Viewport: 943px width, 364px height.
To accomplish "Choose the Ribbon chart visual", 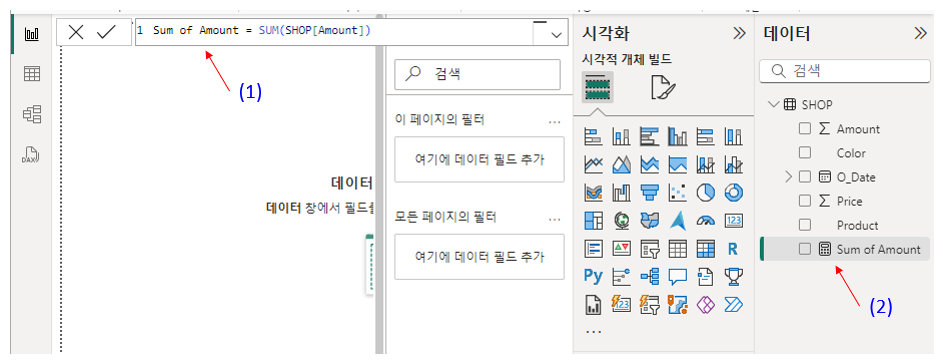I will 594,193.
